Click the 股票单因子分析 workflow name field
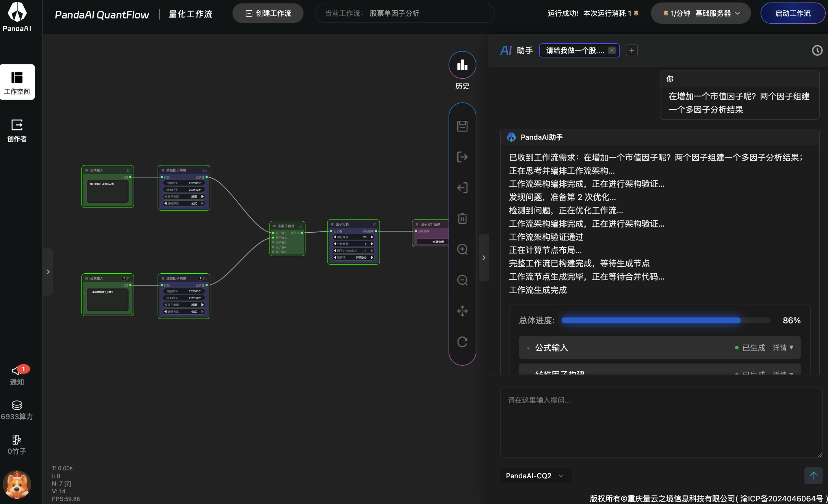 [404, 14]
